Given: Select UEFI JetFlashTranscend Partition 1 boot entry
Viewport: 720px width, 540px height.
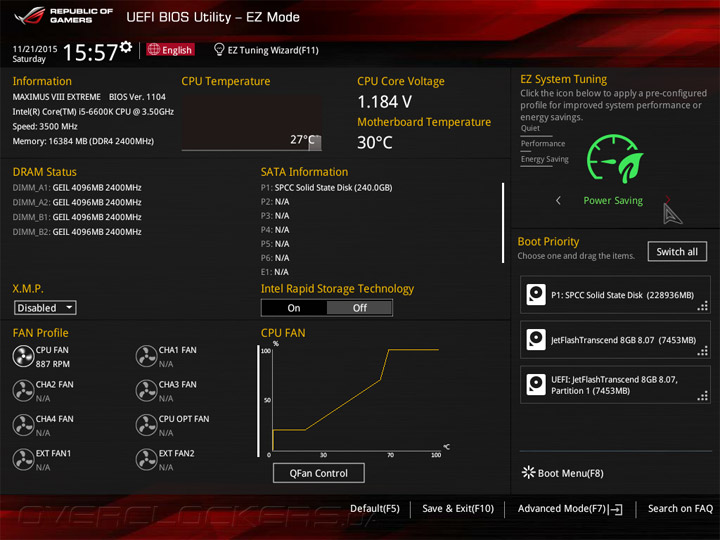Looking at the screenshot, I should 615,385.
